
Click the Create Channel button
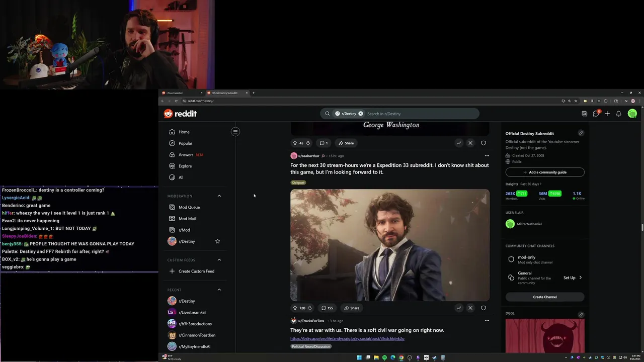(x=545, y=297)
